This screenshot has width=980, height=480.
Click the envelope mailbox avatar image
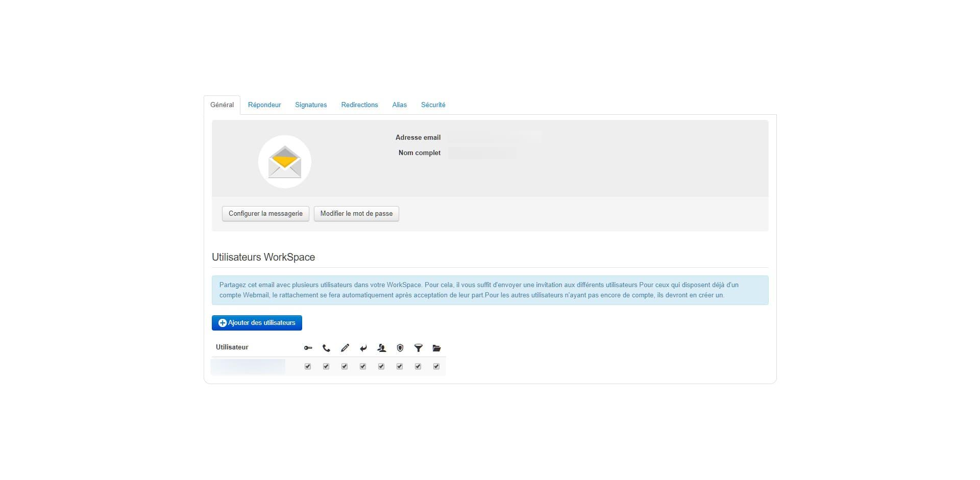[284, 161]
